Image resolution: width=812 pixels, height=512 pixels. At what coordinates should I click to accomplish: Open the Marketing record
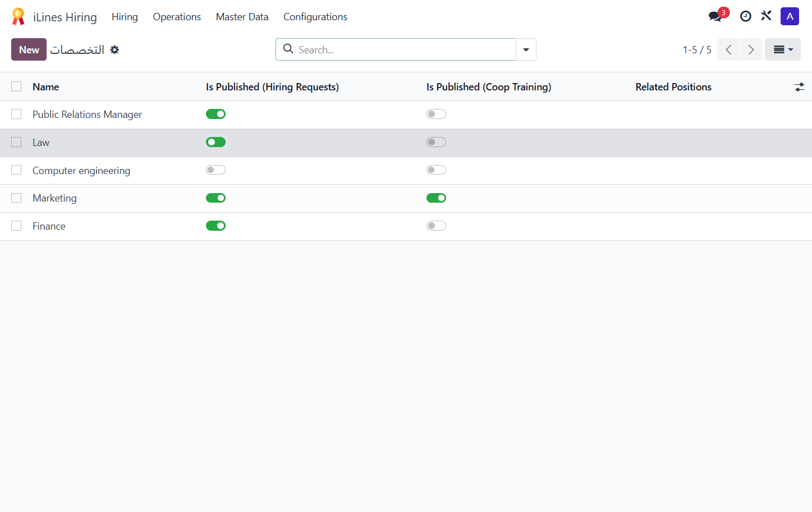point(54,198)
